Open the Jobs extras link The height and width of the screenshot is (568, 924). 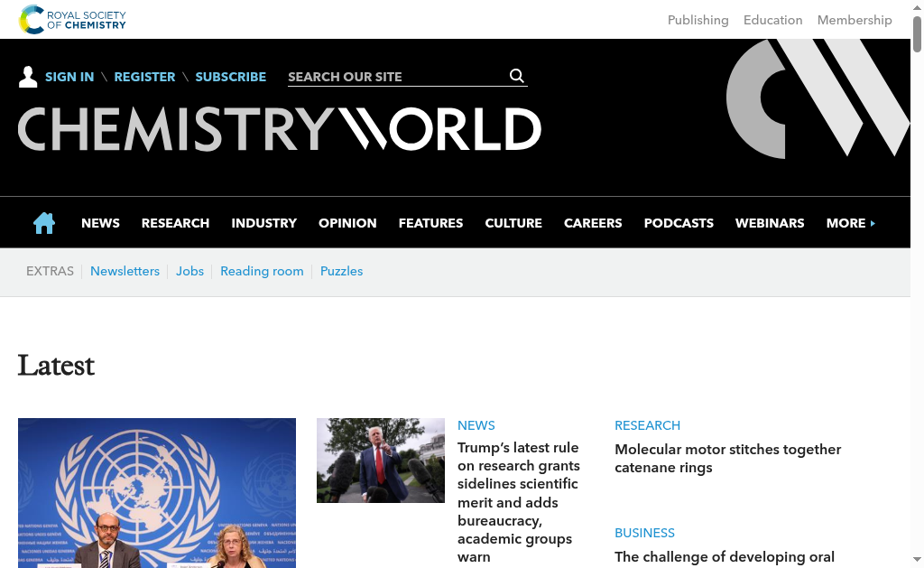[189, 271]
